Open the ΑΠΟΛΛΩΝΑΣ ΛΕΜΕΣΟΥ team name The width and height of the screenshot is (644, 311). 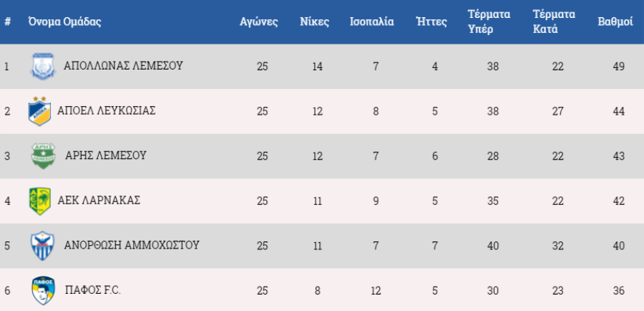point(123,66)
